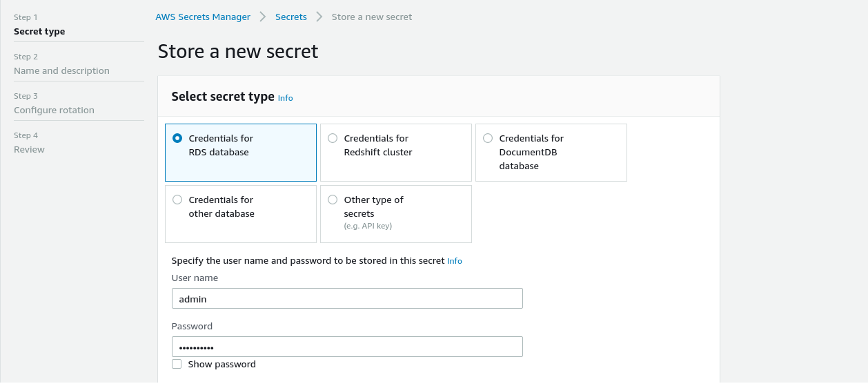This screenshot has height=386, width=868.
Task: Go to Step 3 Configure rotation
Action: coord(54,110)
